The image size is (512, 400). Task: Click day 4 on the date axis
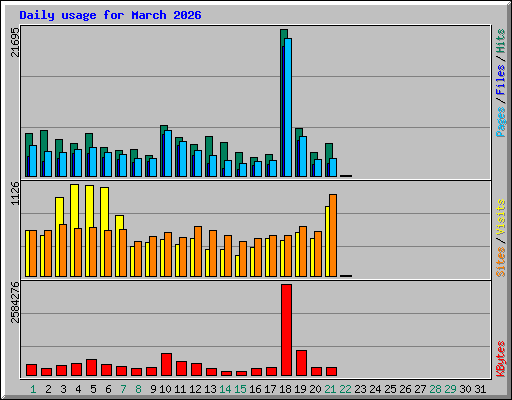[x=78, y=389]
